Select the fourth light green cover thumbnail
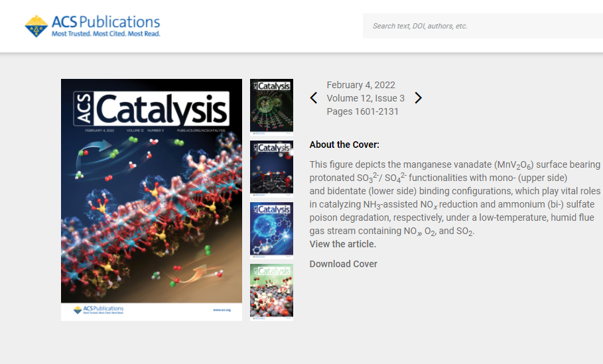 [x=271, y=292]
